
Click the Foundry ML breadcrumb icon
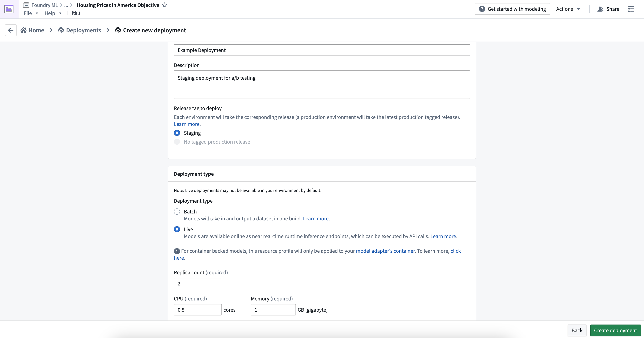point(26,5)
